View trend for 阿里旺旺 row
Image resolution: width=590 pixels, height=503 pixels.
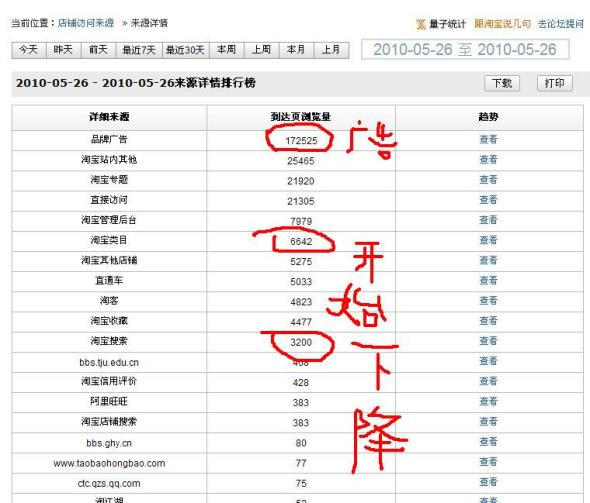point(488,401)
